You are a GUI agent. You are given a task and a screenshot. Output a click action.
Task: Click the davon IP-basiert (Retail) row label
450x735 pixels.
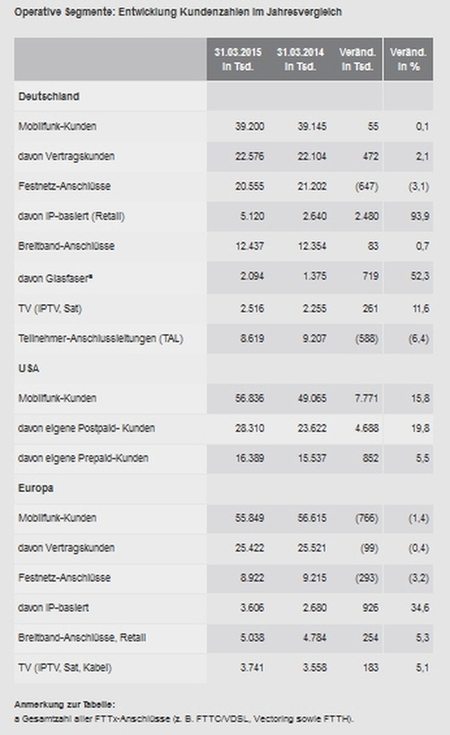click(71, 216)
